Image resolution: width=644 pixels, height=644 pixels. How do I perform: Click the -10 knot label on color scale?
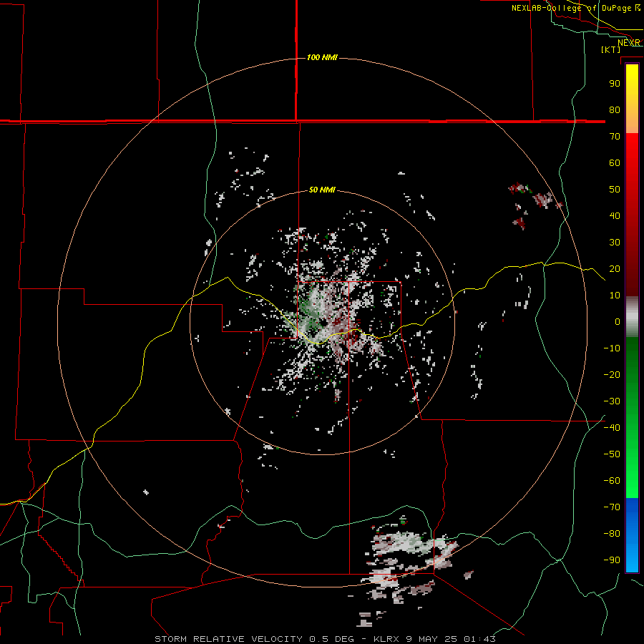[x=612, y=348]
